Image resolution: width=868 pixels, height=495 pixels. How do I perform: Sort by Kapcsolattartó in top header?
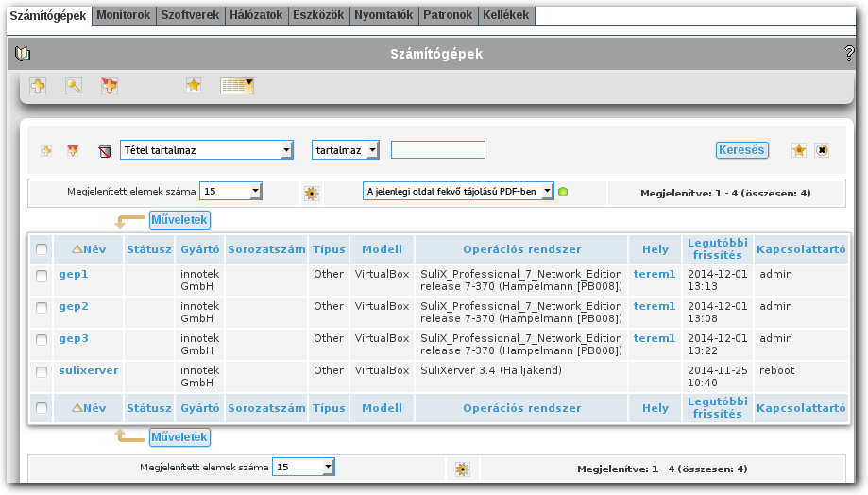coord(801,249)
